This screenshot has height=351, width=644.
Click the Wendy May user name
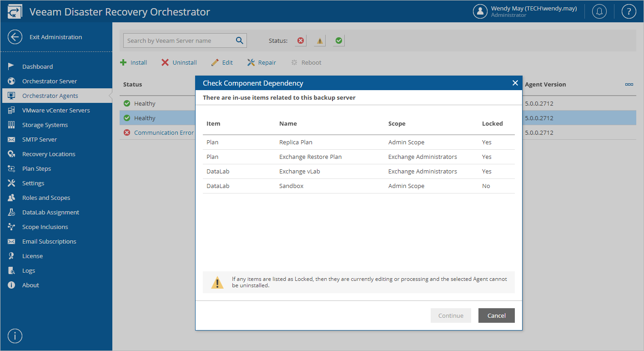click(x=534, y=8)
